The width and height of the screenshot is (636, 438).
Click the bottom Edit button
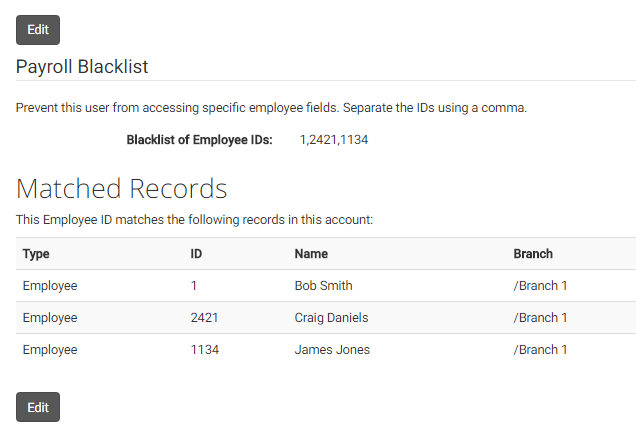(38, 407)
